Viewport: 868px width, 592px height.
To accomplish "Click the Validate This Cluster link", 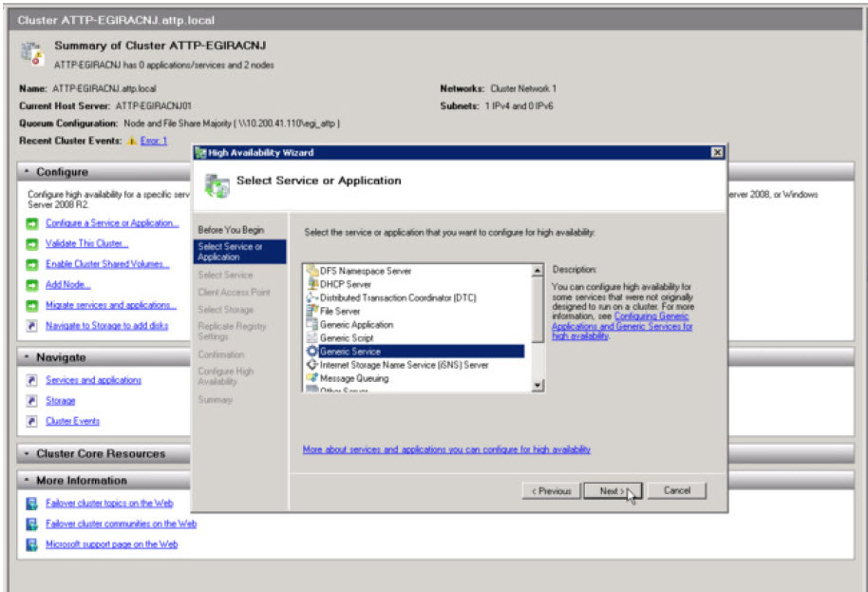I will (87, 243).
